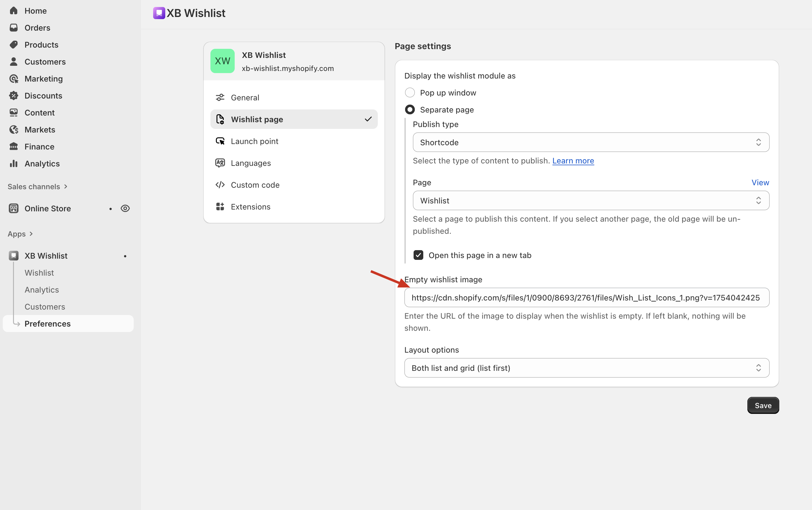This screenshot has height=510, width=812.
Task: Open the Page Wishlist dropdown
Action: click(591, 201)
